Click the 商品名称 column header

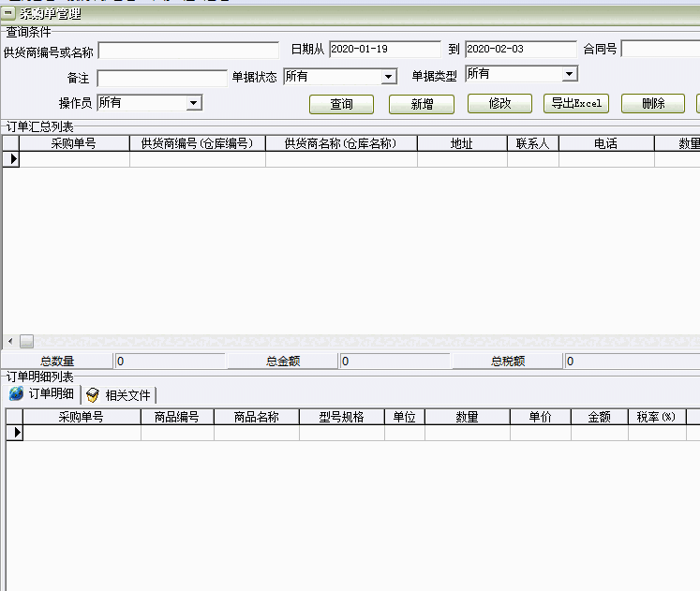257,417
